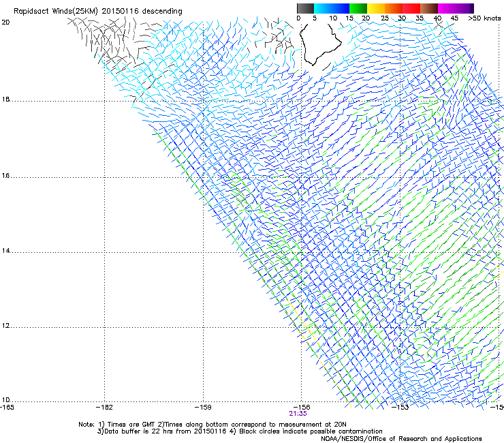
Task: Click the green 15-20 knots legend swatch
Action: pos(358,8)
